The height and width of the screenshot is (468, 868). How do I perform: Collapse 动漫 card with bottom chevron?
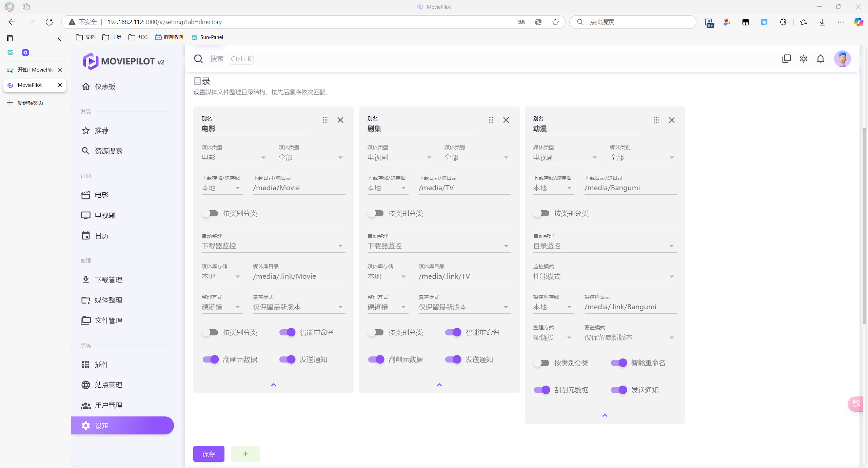605,415
